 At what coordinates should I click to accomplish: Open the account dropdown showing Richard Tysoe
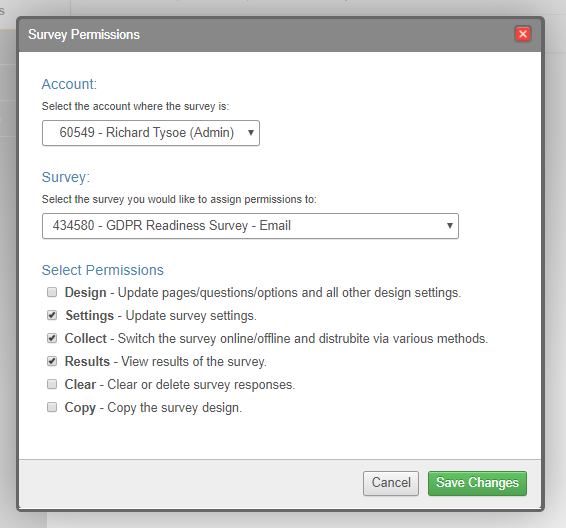151,133
